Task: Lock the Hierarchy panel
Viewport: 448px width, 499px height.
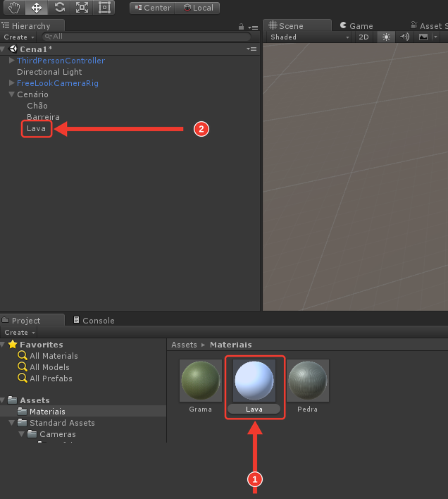Action: 241,27
